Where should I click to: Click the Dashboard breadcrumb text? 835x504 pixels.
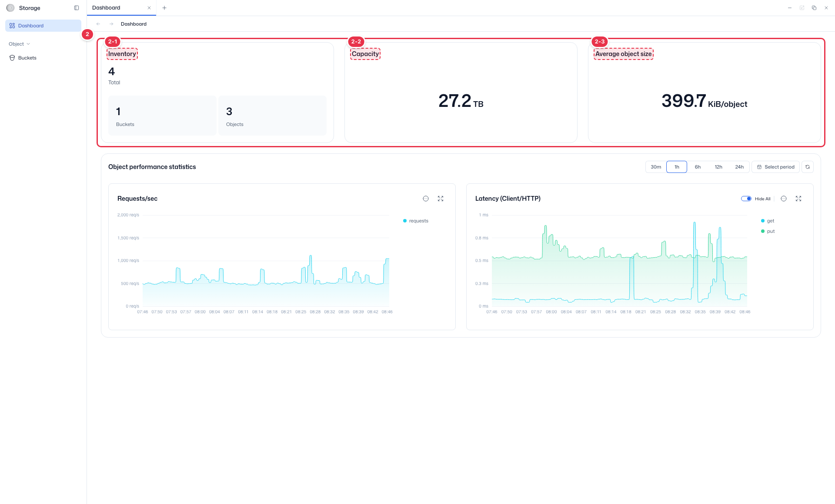pyautogui.click(x=134, y=24)
